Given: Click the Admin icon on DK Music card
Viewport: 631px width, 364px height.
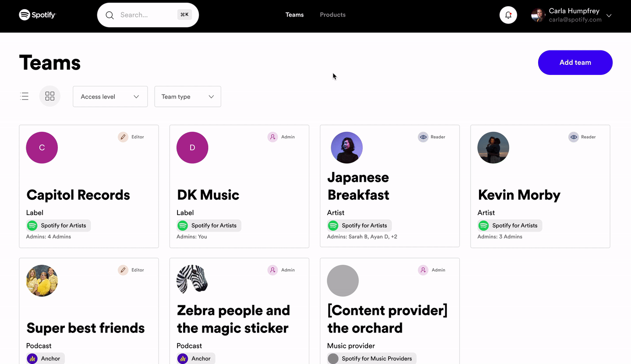Looking at the screenshot, I should (x=273, y=137).
